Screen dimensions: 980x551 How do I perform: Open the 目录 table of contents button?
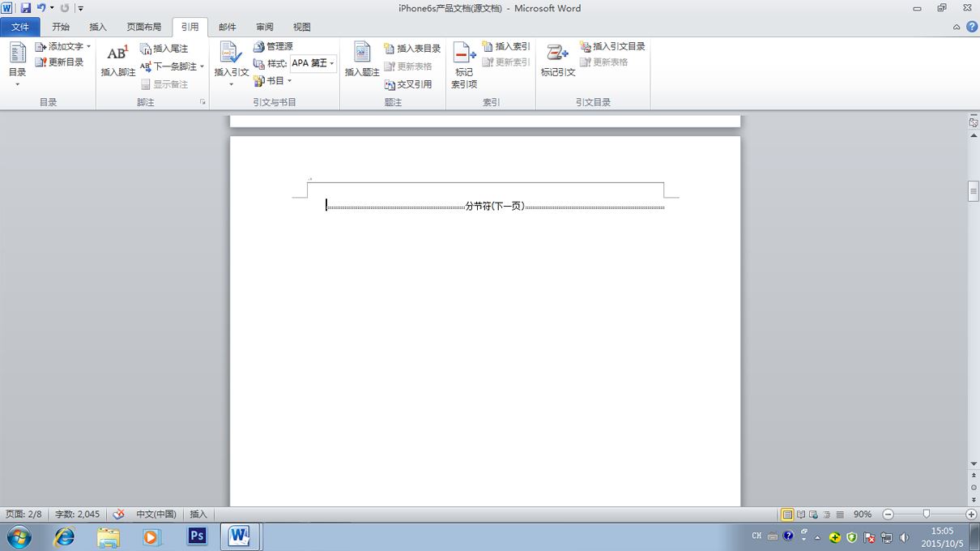pos(17,65)
